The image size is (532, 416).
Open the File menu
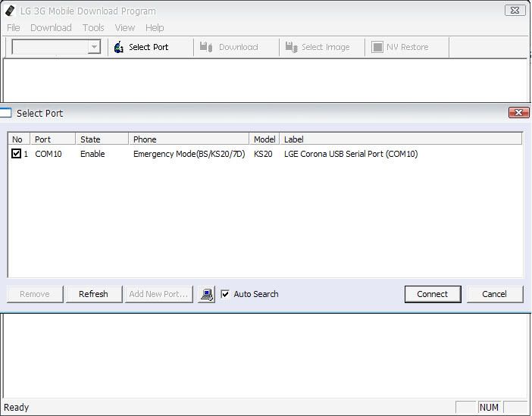point(13,28)
